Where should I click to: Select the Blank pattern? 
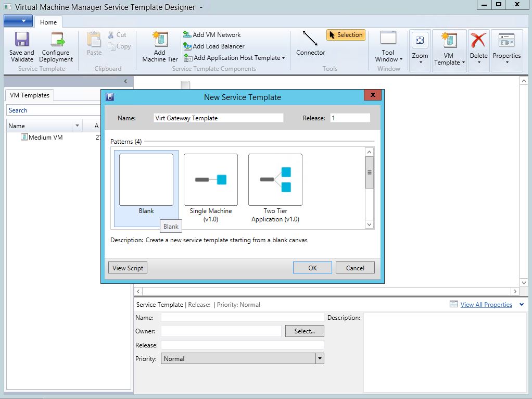coord(146,180)
